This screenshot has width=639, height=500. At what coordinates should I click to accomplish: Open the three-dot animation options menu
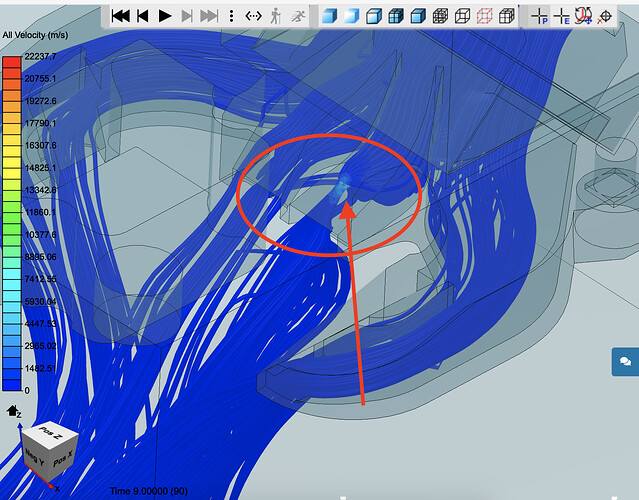pos(231,16)
